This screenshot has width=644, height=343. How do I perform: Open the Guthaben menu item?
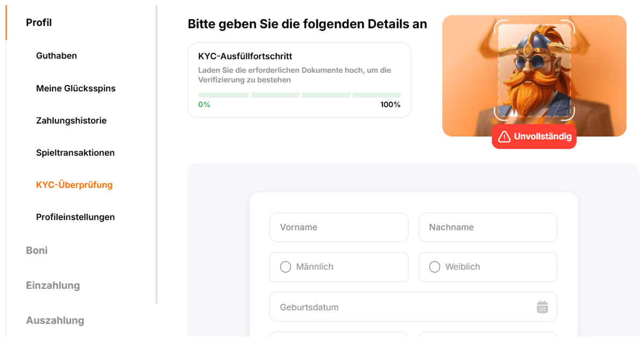click(56, 56)
